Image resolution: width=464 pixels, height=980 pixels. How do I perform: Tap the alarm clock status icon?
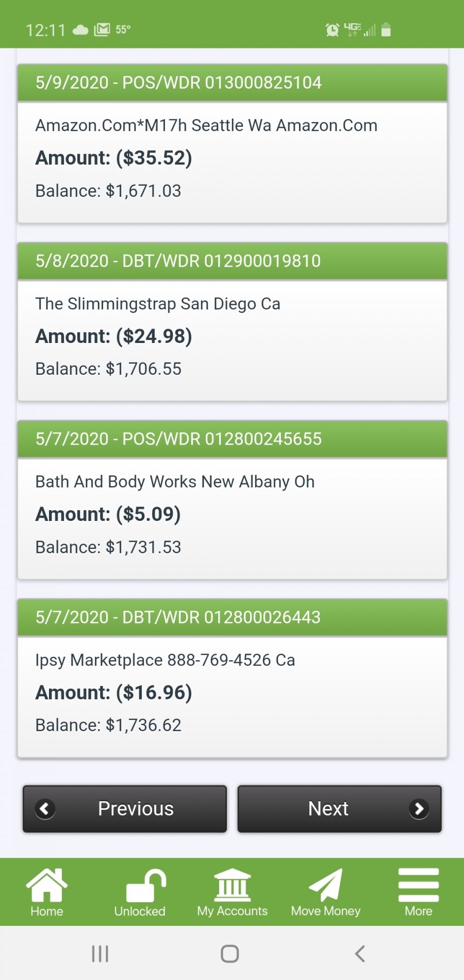click(x=333, y=30)
